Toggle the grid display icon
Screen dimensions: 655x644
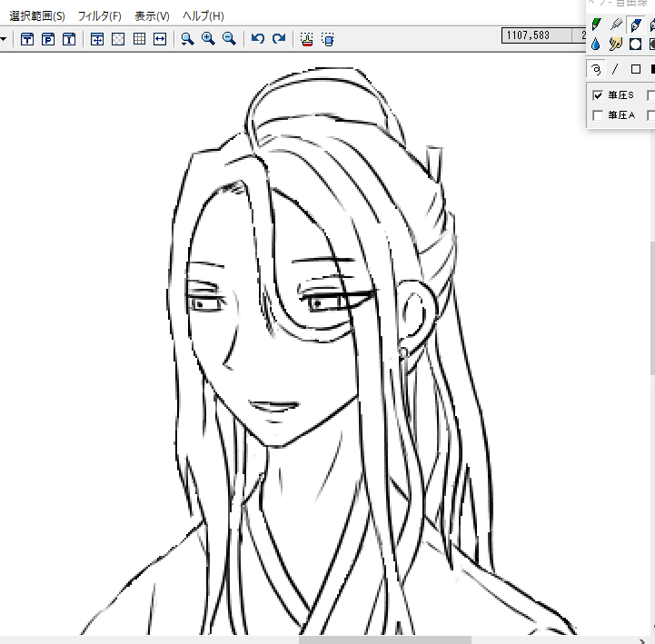click(139, 39)
